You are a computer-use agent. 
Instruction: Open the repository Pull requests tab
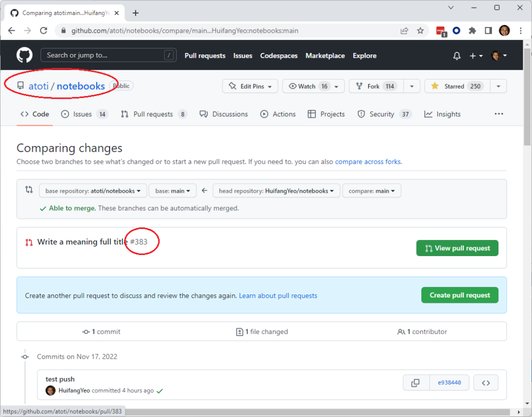[x=154, y=114]
